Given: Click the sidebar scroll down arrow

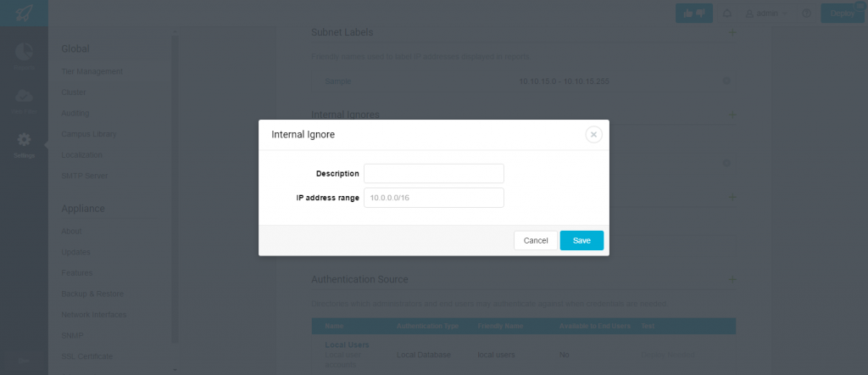Looking at the screenshot, I should 175,370.
